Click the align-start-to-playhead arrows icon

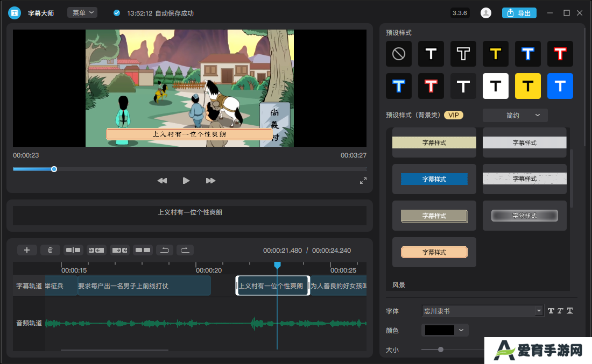(x=96, y=250)
